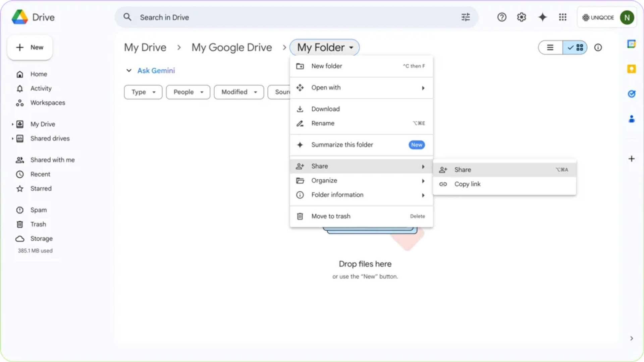
Task: Open the People filter dropdown
Action: (x=188, y=92)
